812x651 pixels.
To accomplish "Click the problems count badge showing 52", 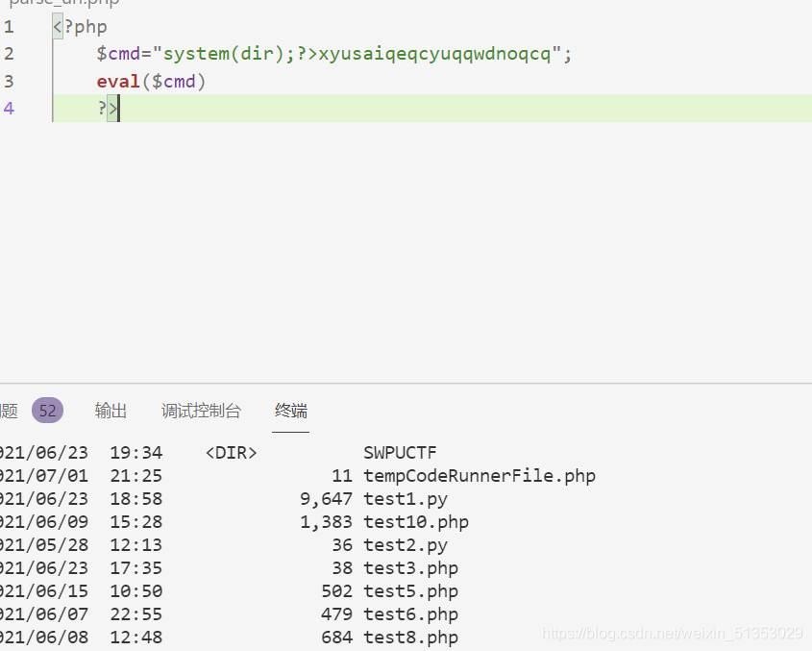I will coord(47,411).
